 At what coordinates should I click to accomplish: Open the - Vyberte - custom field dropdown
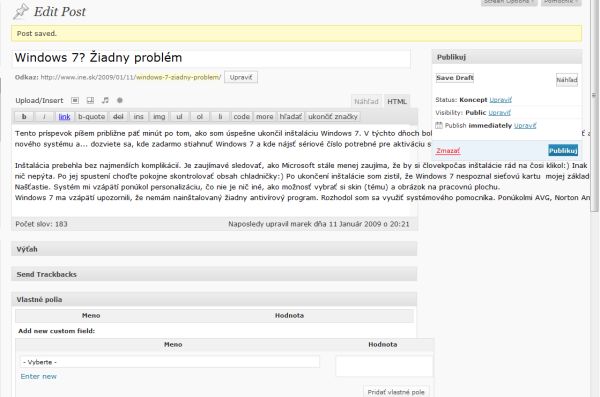click(170, 362)
